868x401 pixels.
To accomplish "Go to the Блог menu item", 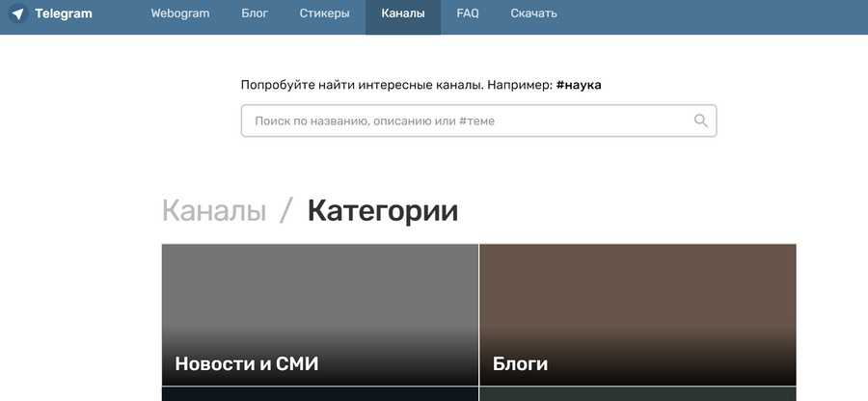I will [255, 14].
